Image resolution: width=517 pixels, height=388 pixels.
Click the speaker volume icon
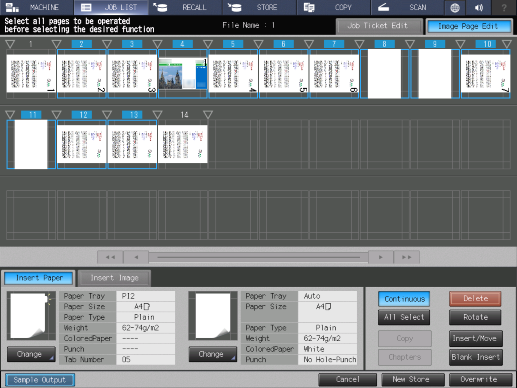coord(479,7)
